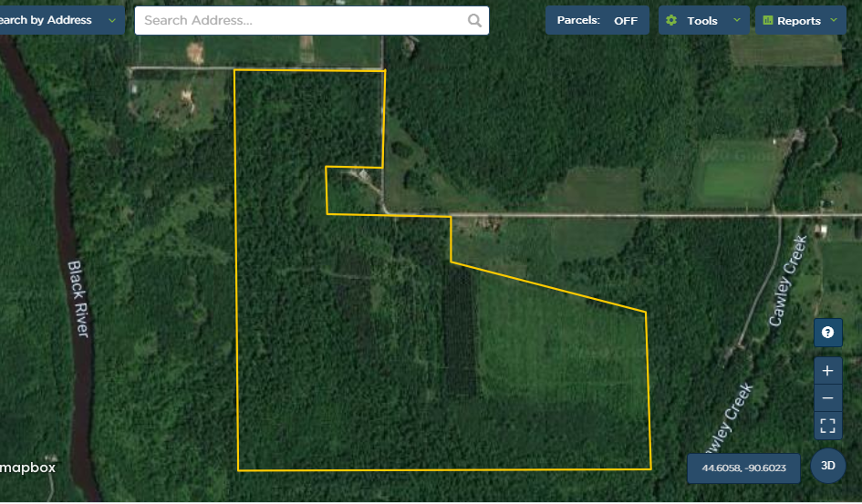The width and height of the screenshot is (862, 504).
Task: Click the mapbox attribution logo
Action: point(28,468)
